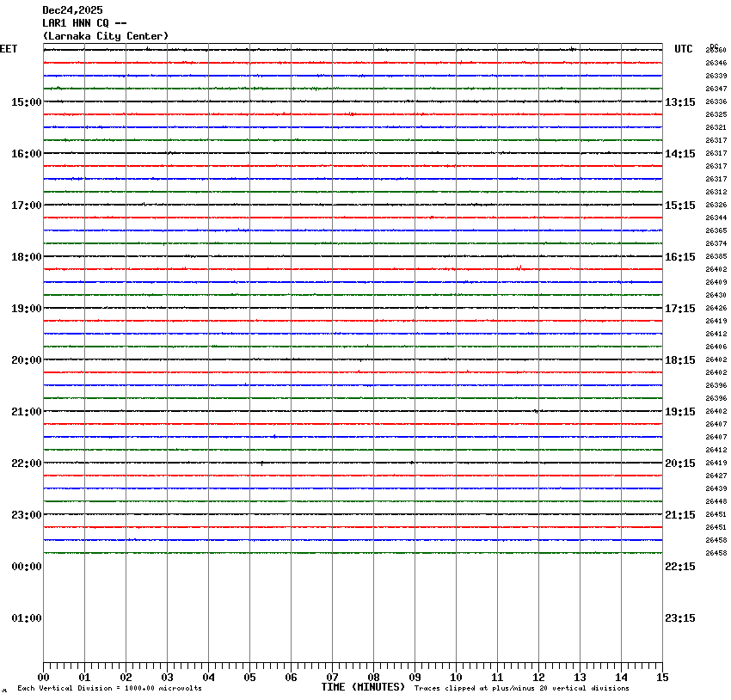Click the TIME (MINUTES) axis title
Screen dimensions: 731x700
point(363,687)
